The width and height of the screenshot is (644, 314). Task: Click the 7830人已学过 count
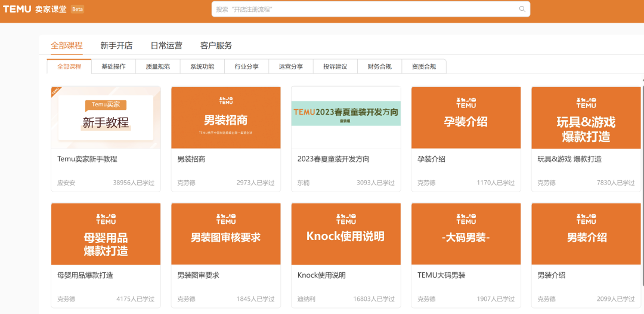615,183
